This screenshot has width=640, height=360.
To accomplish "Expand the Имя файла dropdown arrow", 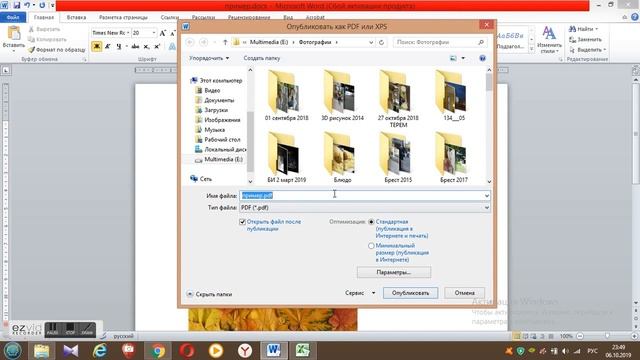I will click(x=487, y=196).
